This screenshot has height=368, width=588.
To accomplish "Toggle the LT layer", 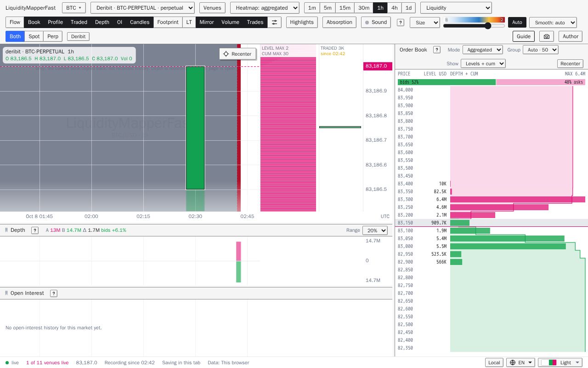I will point(189,22).
